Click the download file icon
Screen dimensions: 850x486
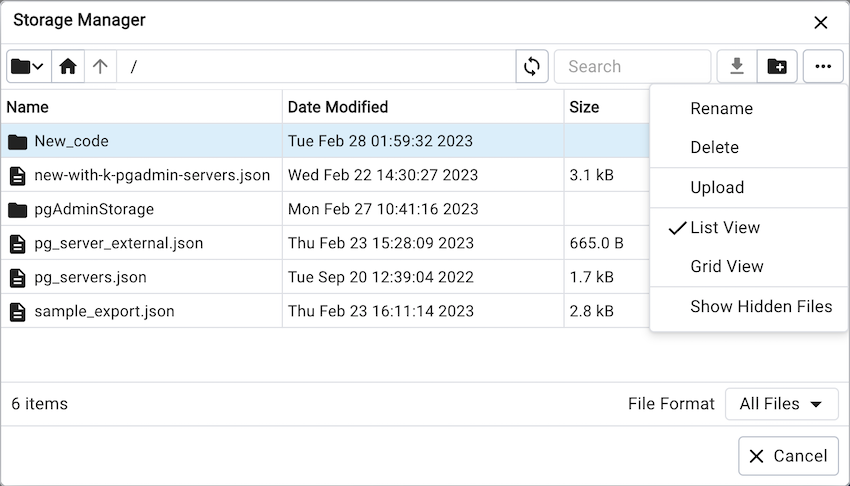tap(737, 67)
